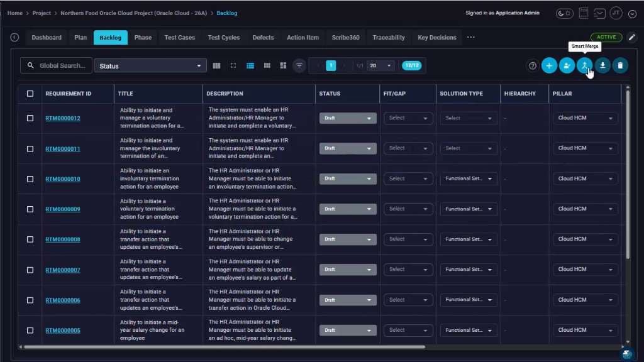Open the Key Decisions tab
This screenshot has height=362, width=644.
[437, 37]
